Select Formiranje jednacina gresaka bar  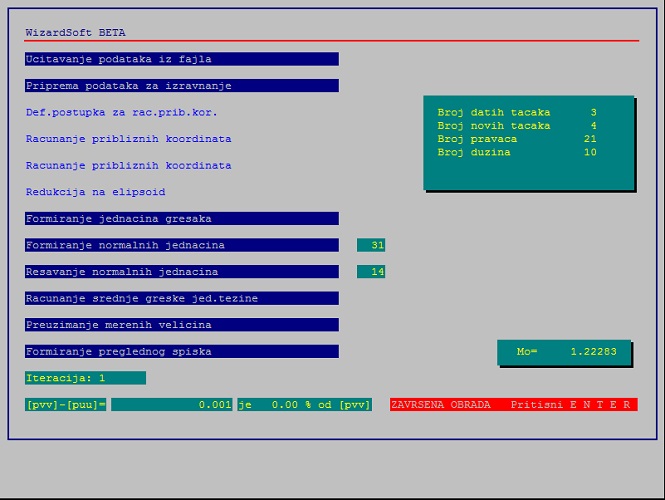181,219
